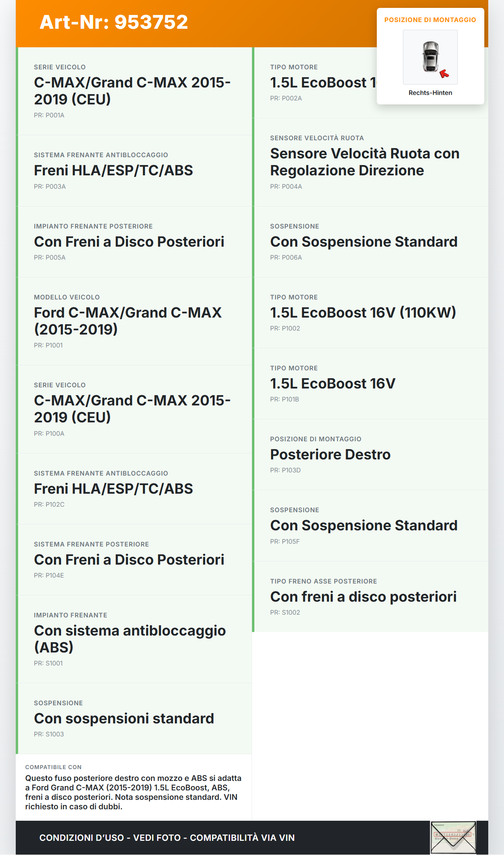Viewport: 504px width, 855px height.
Task: Select Con Freni a Disco Posteriori, PR: P005A
Action: coord(129,242)
